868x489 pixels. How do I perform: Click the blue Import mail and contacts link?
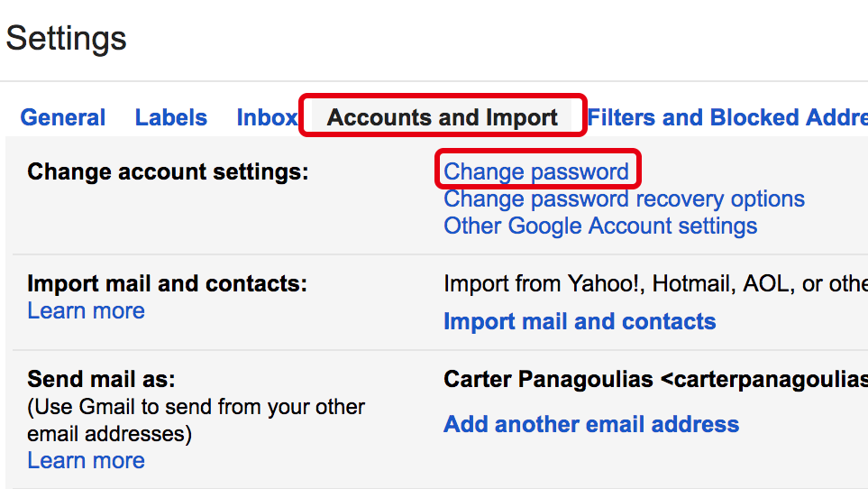click(580, 322)
